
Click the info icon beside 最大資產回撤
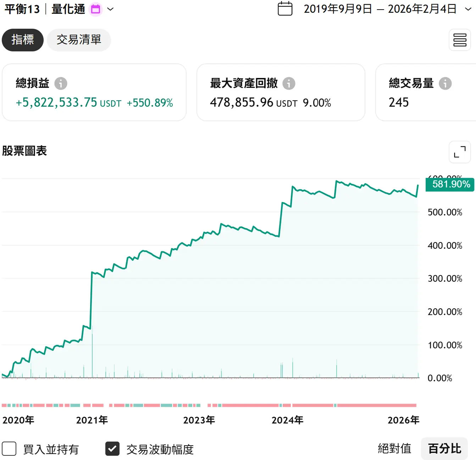point(289,84)
